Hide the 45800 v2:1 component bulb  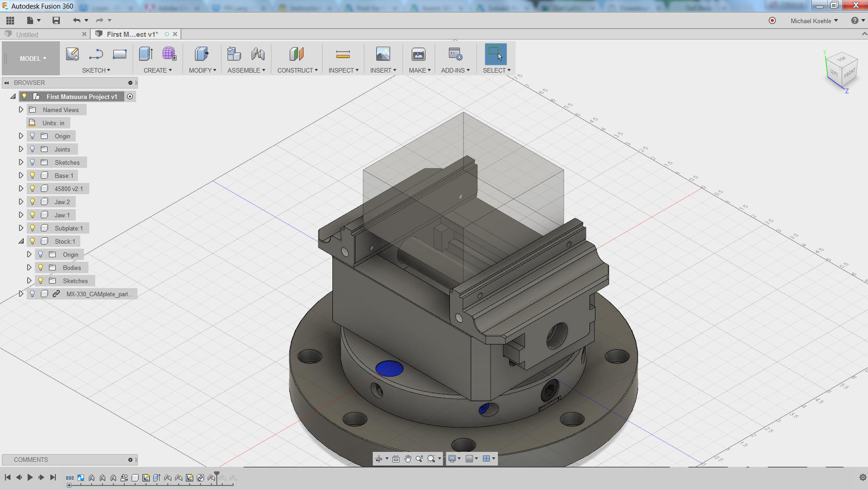point(32,188)
